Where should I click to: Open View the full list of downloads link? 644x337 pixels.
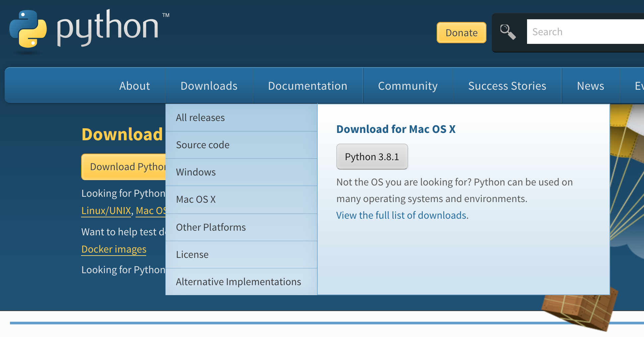click(x=402, y=215)
